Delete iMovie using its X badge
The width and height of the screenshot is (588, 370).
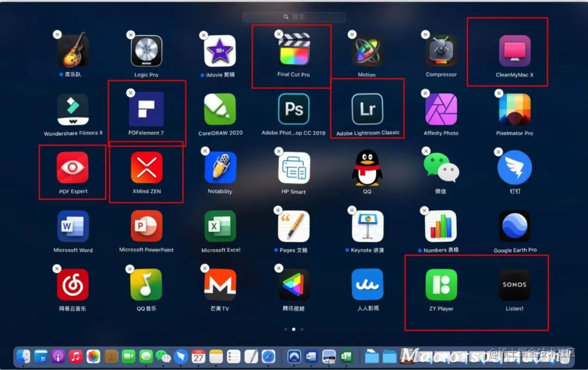[203, 35]
